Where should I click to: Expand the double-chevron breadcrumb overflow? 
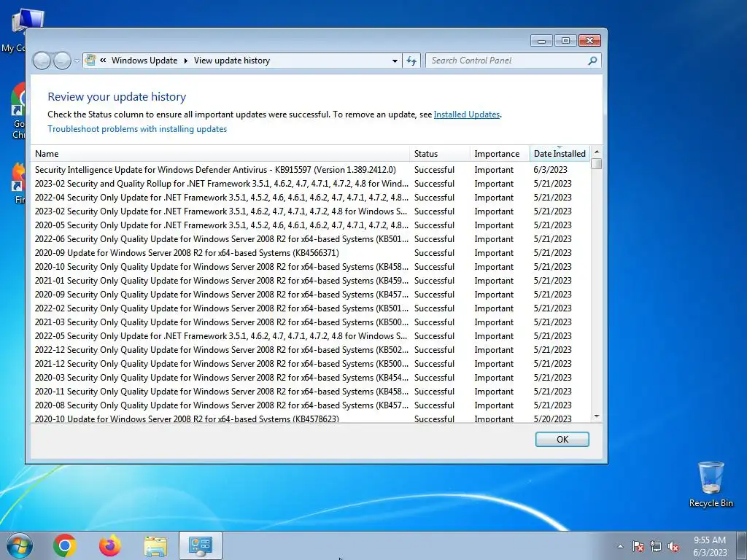pyautogui.click(x=103, y=61)
